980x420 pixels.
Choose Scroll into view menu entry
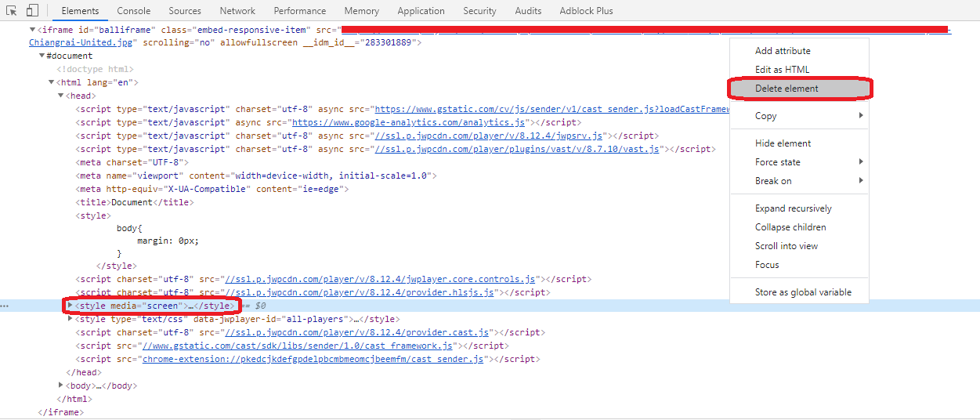[x=799, y=246]
